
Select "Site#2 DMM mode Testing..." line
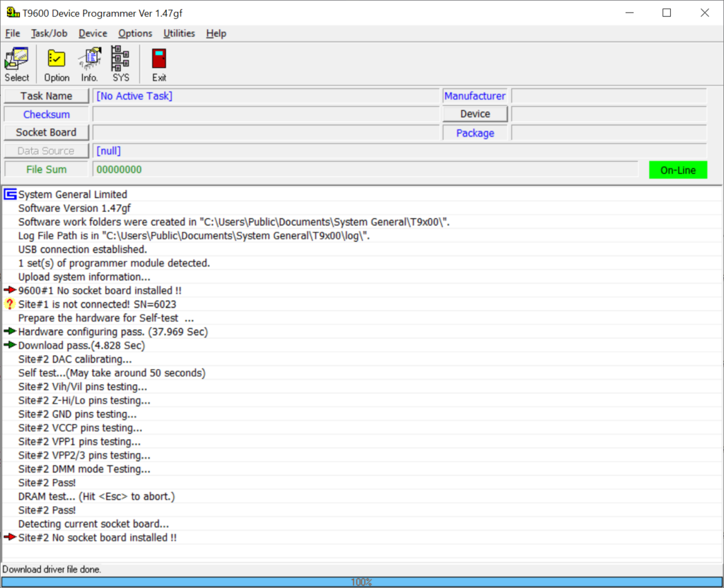tap(84, 469)
